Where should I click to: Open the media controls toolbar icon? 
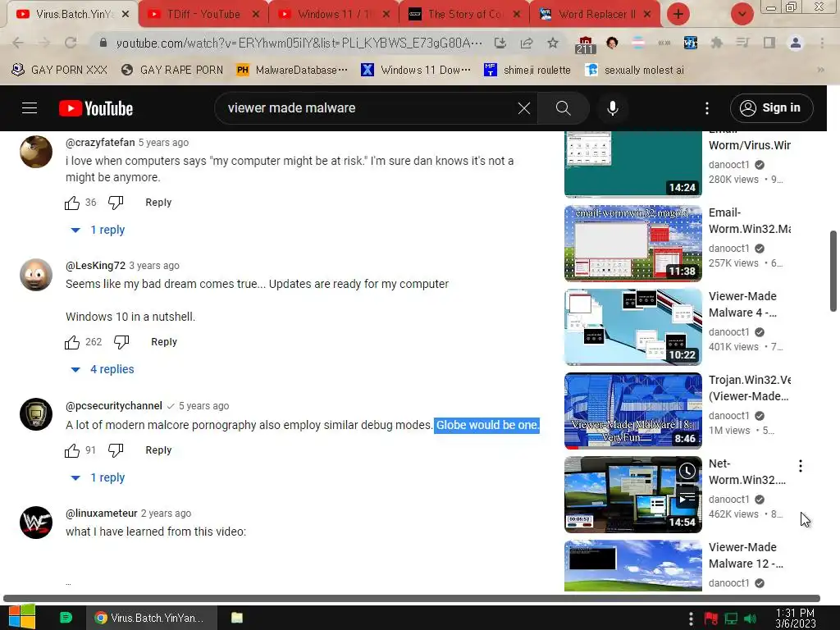(x=742, y=43)
